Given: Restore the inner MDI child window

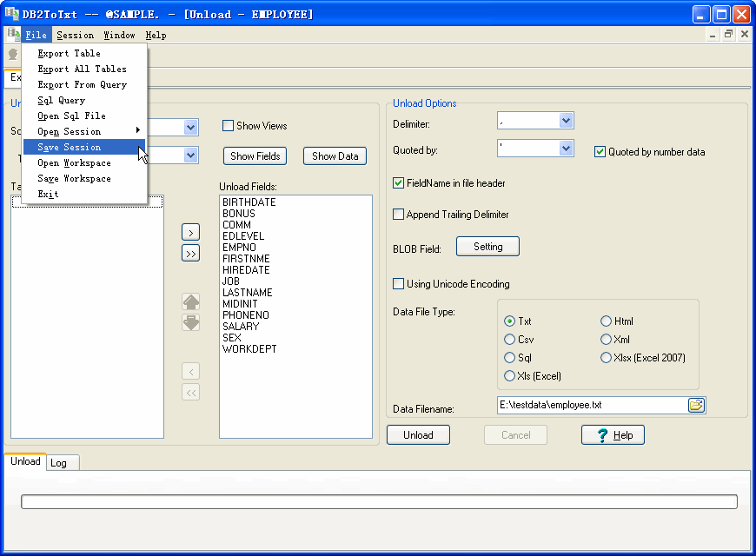Looking at the screenshot, I should [x=728, y=34].
